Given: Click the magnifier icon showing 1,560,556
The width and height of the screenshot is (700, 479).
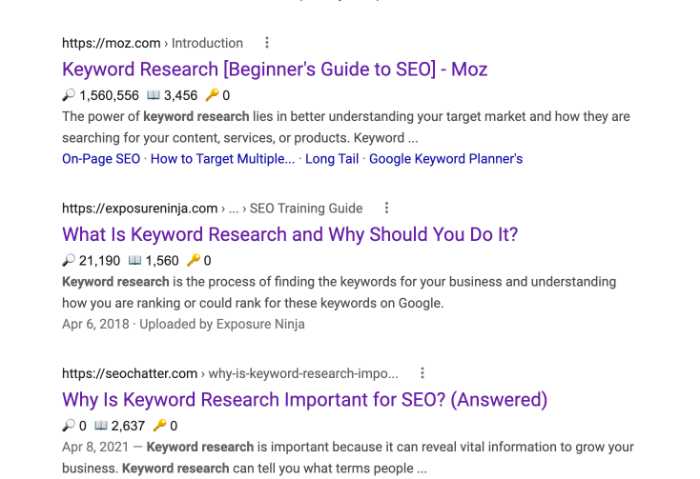Looking at the screenshot, I should (68, 95).
